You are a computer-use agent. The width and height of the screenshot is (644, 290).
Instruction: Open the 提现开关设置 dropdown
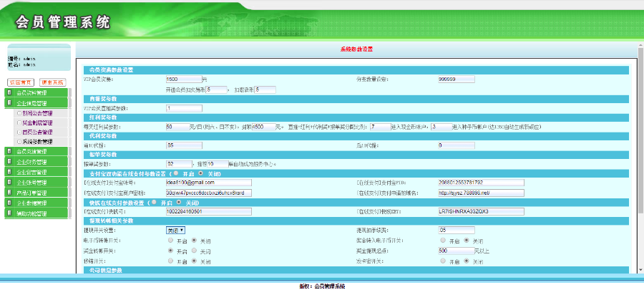point(175,230)
